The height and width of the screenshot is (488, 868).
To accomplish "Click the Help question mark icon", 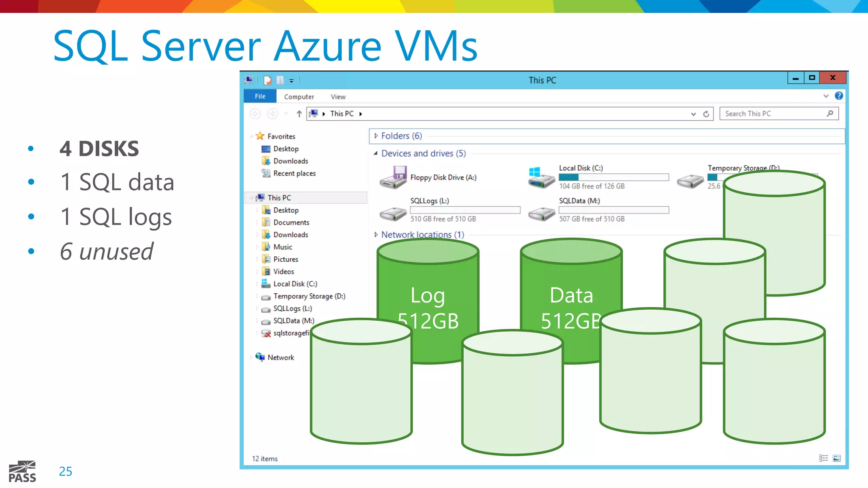I will (838, 96).
